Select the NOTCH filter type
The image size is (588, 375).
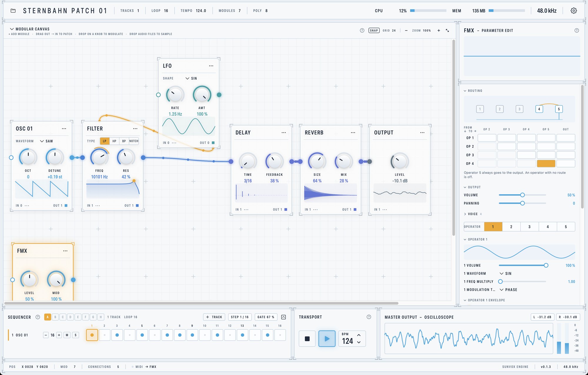134,141
